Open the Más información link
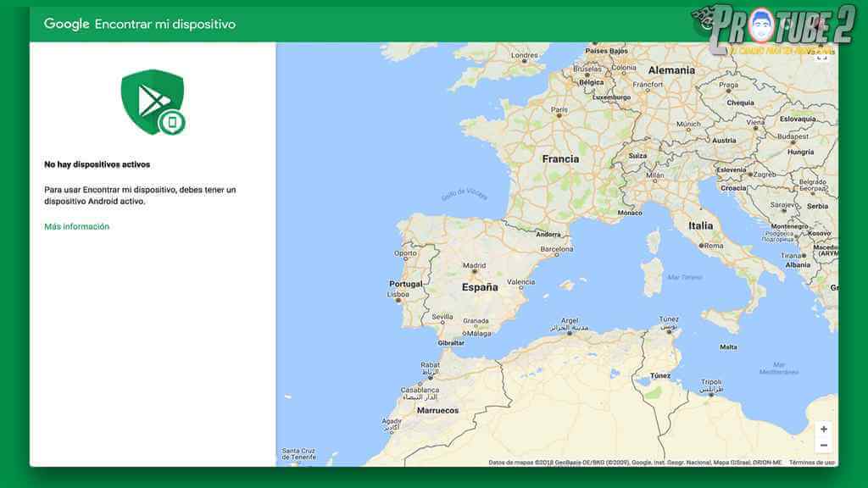This screenshot has height=488, width=868. click(77, 226)
